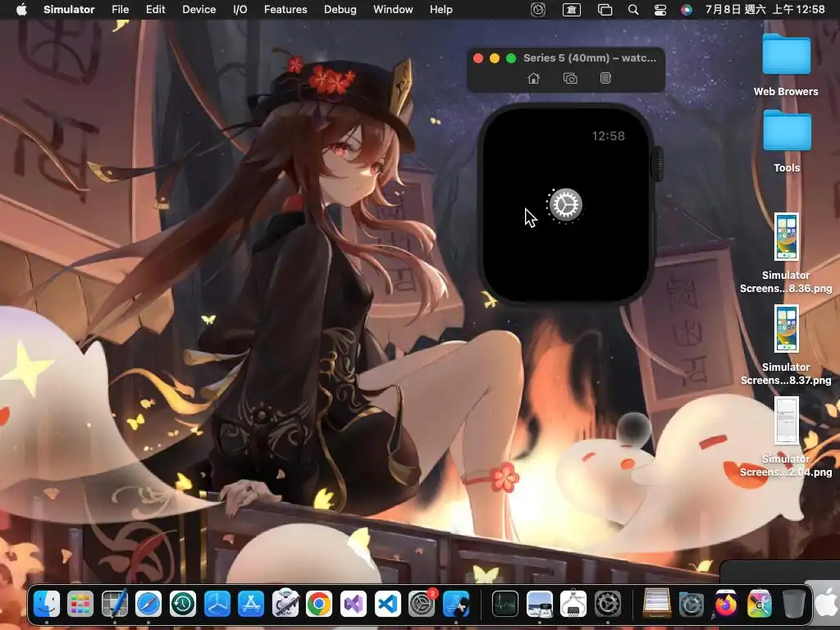Click the circular play icon in the menu bar

[x=538, y=10]
